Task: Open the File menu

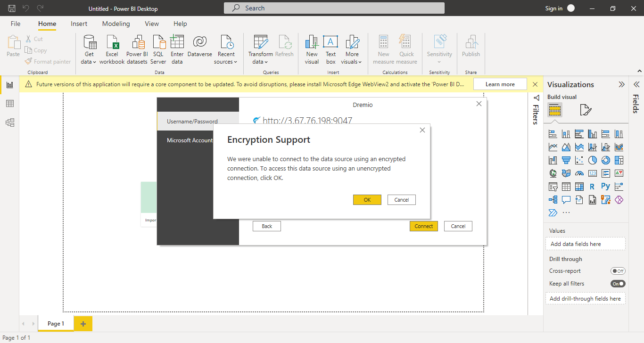Action: tap(16, 24)
